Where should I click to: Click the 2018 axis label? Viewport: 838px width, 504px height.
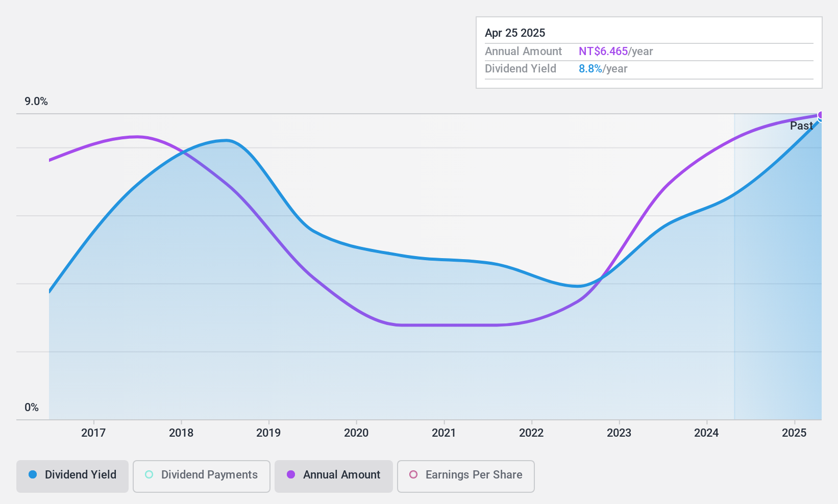pos(181,433)
